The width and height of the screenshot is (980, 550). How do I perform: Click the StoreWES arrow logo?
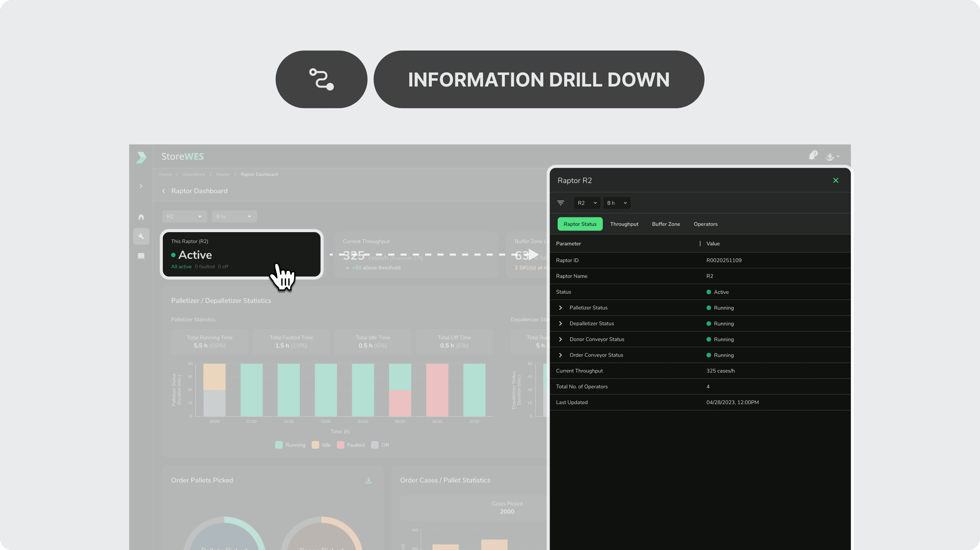coord(141,157)
